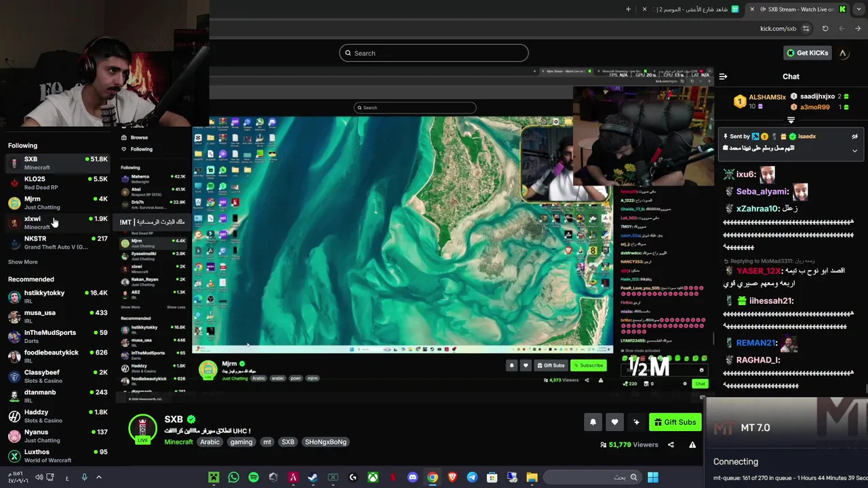Open the new tab plus button

point(628,9)
